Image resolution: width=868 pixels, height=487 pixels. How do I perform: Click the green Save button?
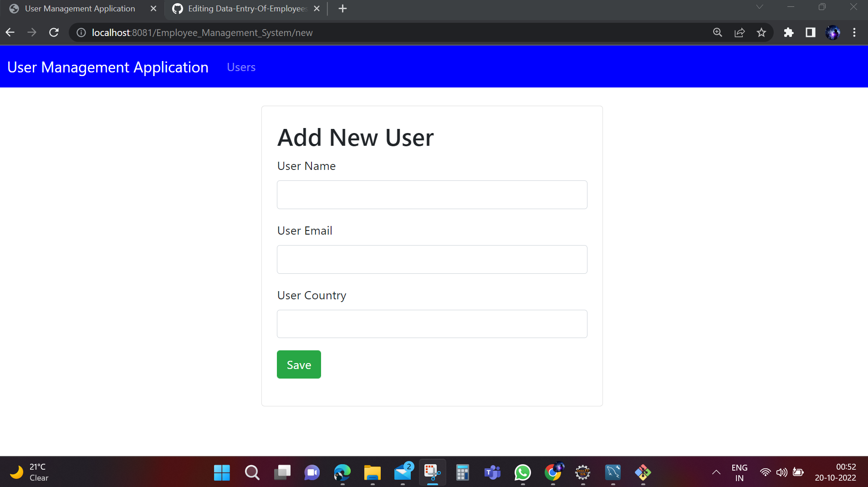[x=299, y=364]
